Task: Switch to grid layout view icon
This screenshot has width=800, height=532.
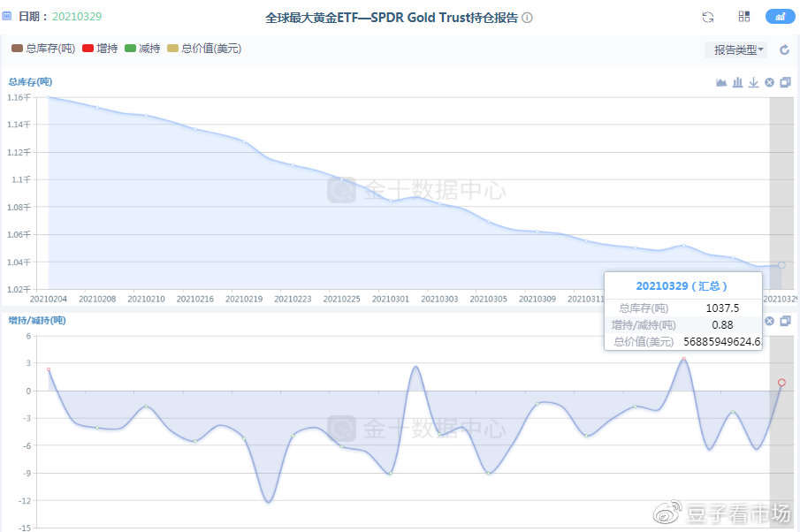Action: pos(744,16)
